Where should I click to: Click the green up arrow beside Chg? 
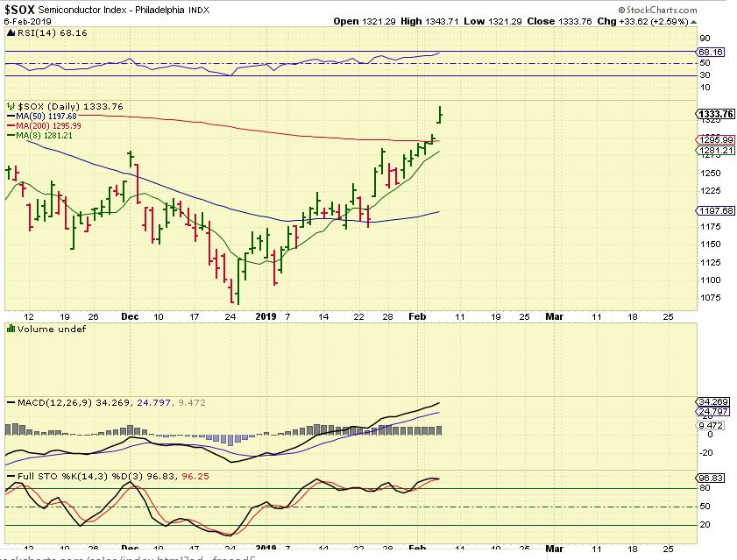tap(694, 22)
